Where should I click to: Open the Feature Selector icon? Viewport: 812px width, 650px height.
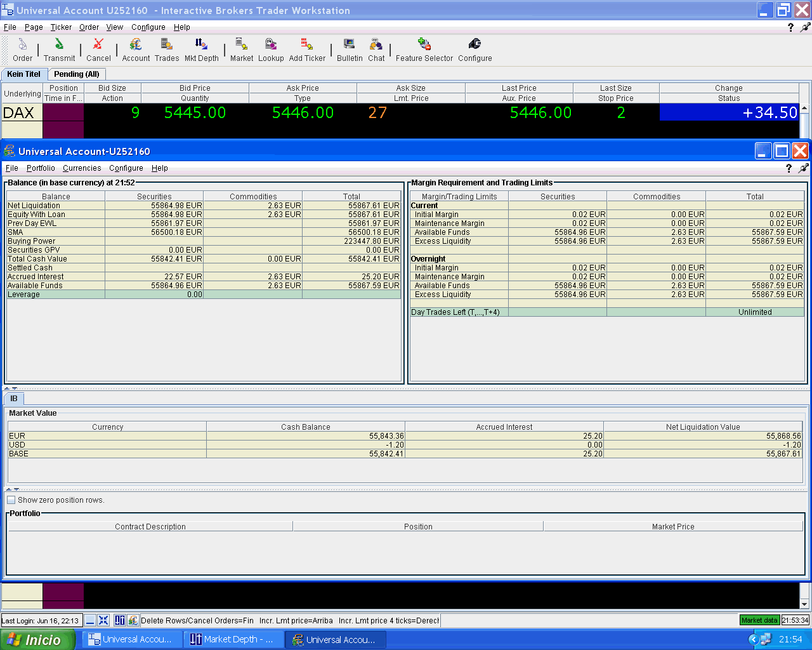[424, 44]
